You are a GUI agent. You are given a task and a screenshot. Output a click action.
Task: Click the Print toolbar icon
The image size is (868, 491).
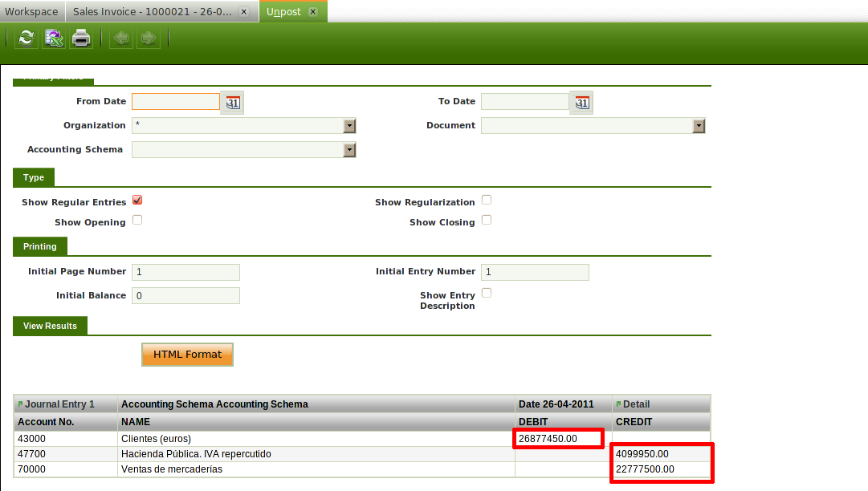[81, 39]
